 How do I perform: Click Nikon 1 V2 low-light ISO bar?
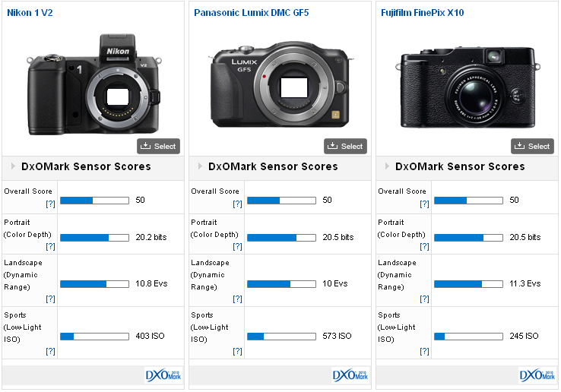click(x=94, y=337)
